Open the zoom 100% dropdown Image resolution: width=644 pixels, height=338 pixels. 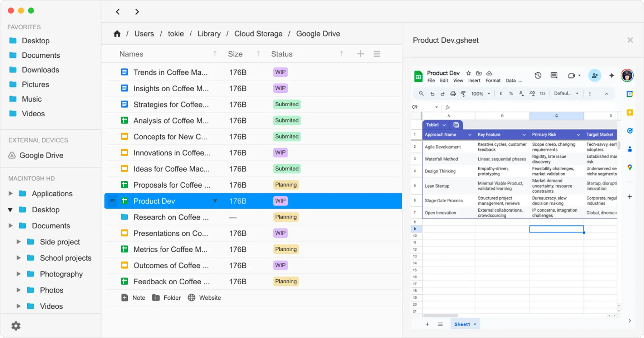(x=480, y=94)
